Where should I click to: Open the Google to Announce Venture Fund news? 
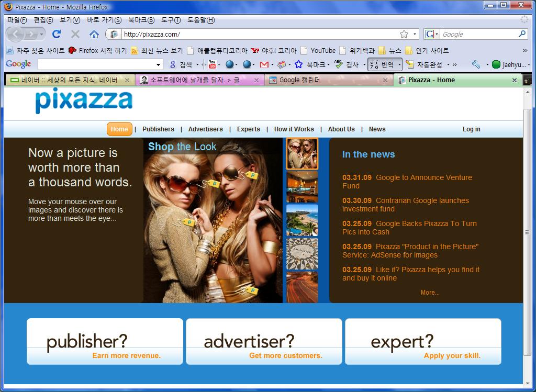pyautogui.click(x=407, y=182)
